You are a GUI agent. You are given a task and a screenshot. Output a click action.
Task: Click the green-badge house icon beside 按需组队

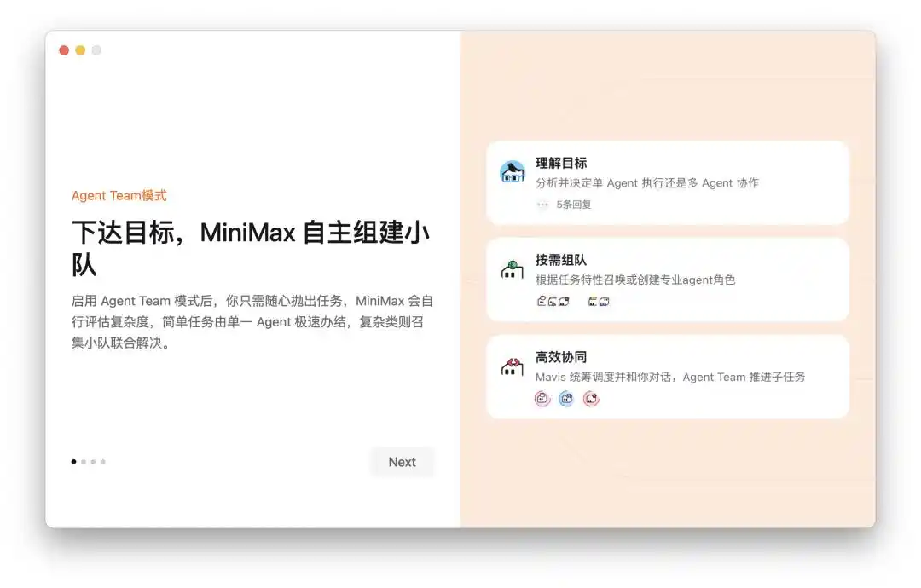tap(513, 269)
